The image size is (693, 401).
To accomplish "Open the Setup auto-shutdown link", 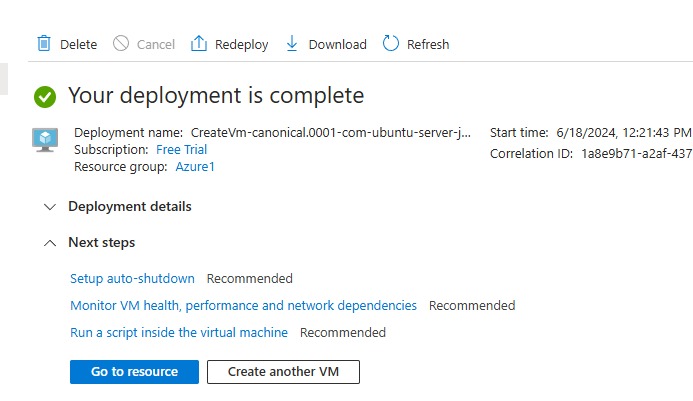I will pyautogui.click(x=132, y=279).
